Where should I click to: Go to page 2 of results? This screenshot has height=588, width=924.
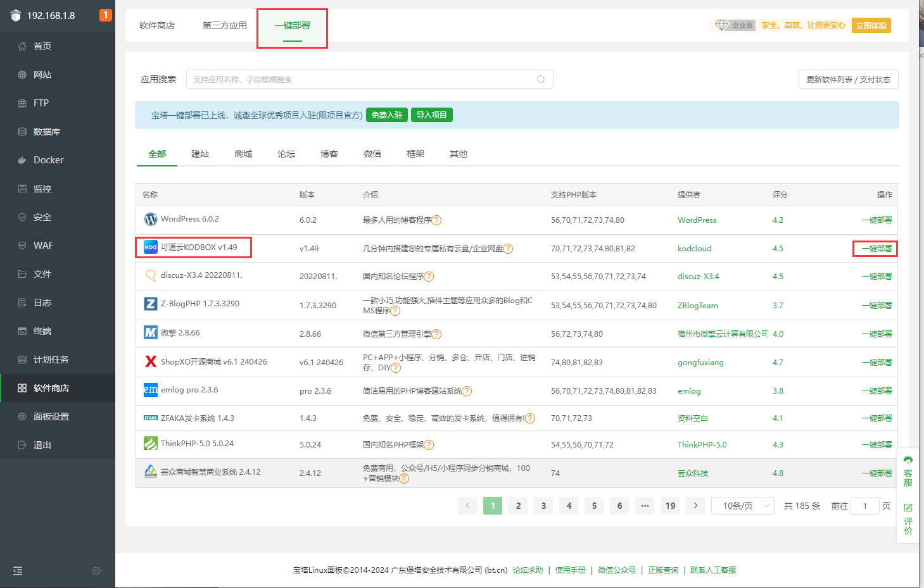point(518,506)
